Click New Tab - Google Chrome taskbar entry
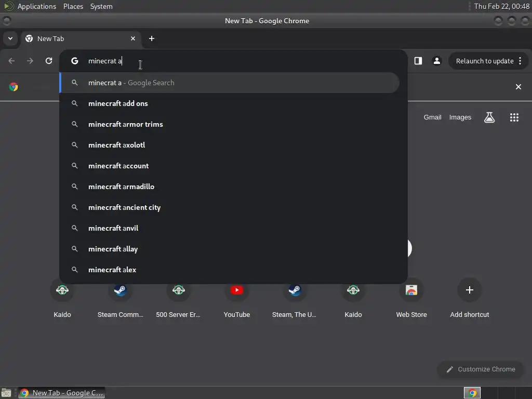Viewport: 532px width, 399px height. tap(61, 393)
